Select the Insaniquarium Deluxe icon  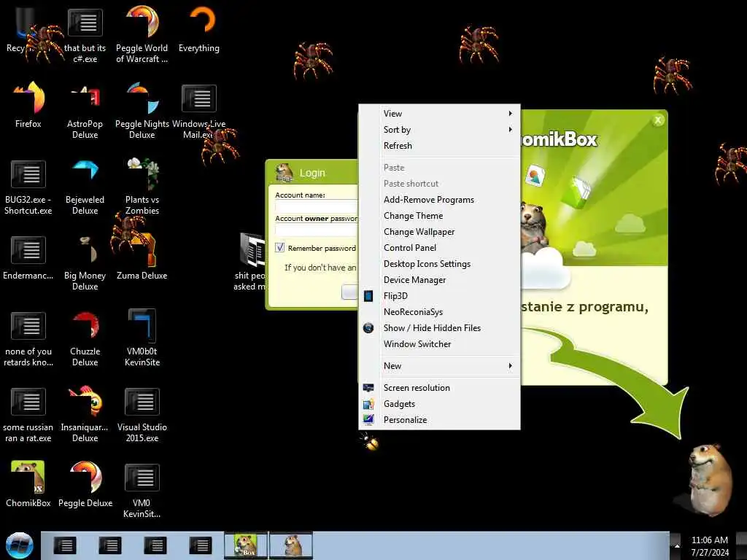(x=85, y=414)
